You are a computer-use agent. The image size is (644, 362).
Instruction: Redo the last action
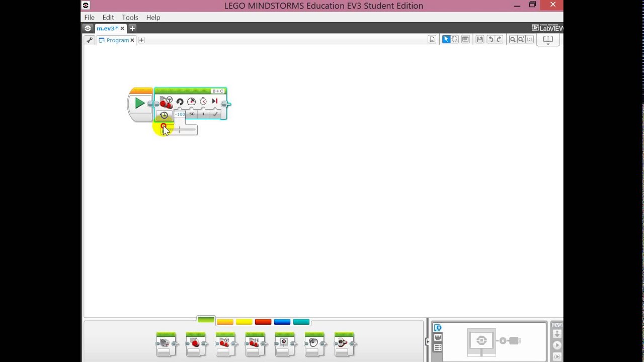coord(499,39)
